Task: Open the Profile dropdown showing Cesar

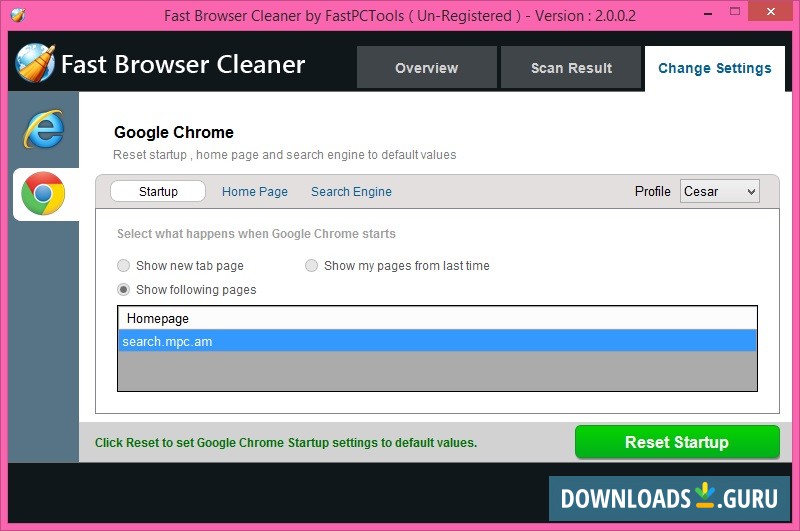Action: pos(719,191)
